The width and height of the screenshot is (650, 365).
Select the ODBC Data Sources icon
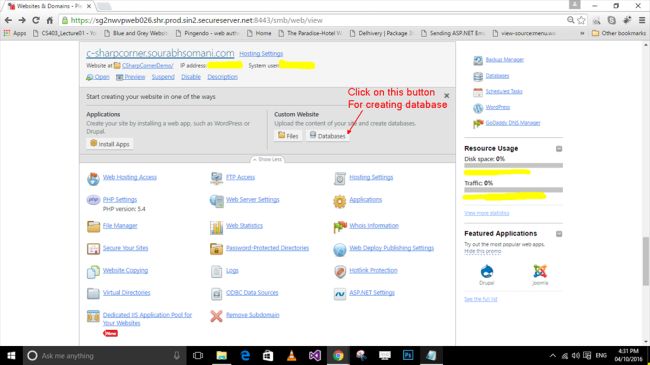(216, 294)
